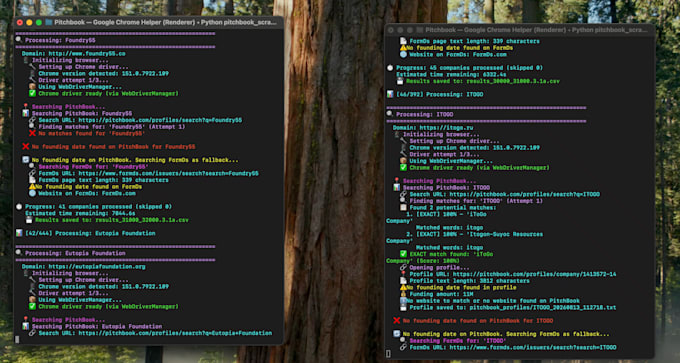Click the pitchbook.com search URL ending in q=Foundry55

tap(160, 120)
